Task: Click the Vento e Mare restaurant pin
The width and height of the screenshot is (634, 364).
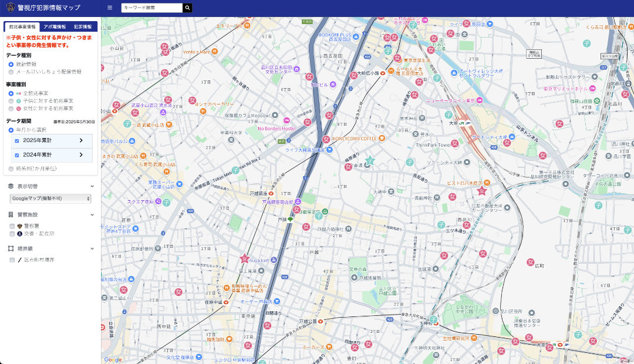Action: tap(215, 51)
